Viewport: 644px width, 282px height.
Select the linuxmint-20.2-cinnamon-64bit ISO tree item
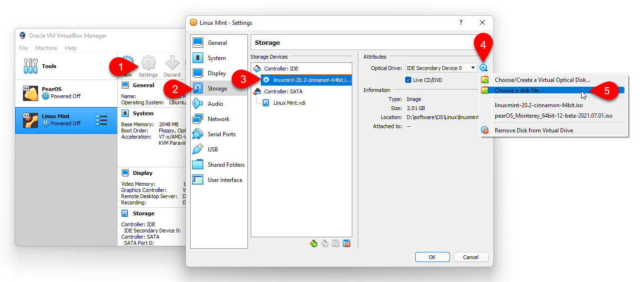click(306, 80)
